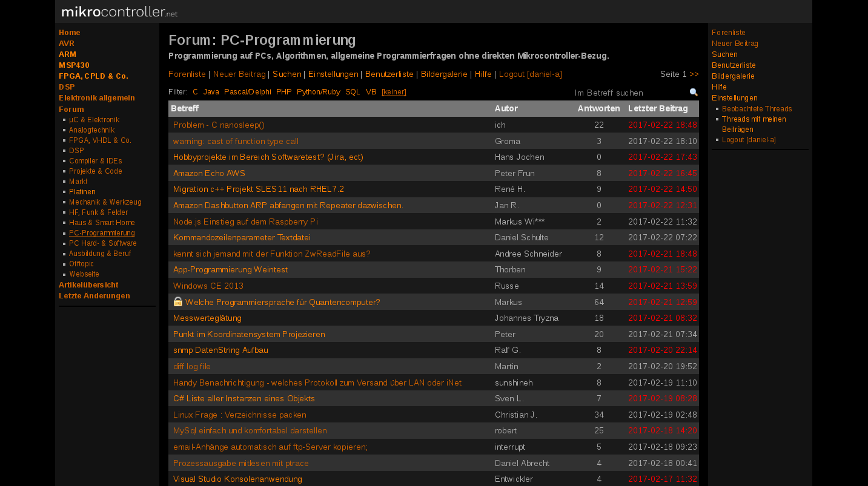Click author name 'Johannes Tryzna'
This screenshot has width=868, height=486.
pyautogui.click(x=526, y=318)
